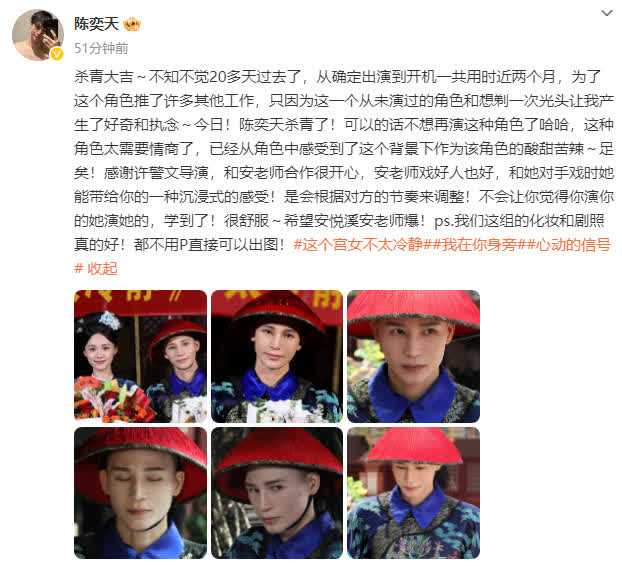View photo of woman holding flower bouquet
This screenshot has width=622, height=566.
tap(140, 356)
